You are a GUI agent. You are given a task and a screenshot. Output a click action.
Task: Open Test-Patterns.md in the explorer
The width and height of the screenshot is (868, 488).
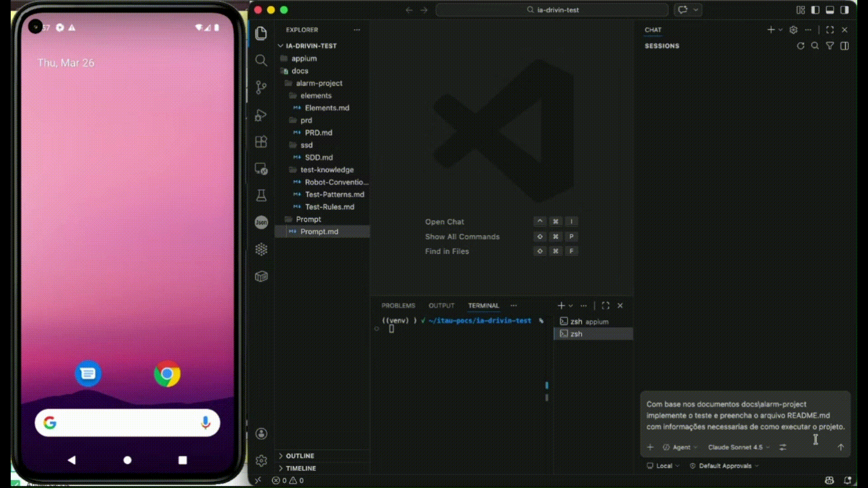click(x=334, y=194)
